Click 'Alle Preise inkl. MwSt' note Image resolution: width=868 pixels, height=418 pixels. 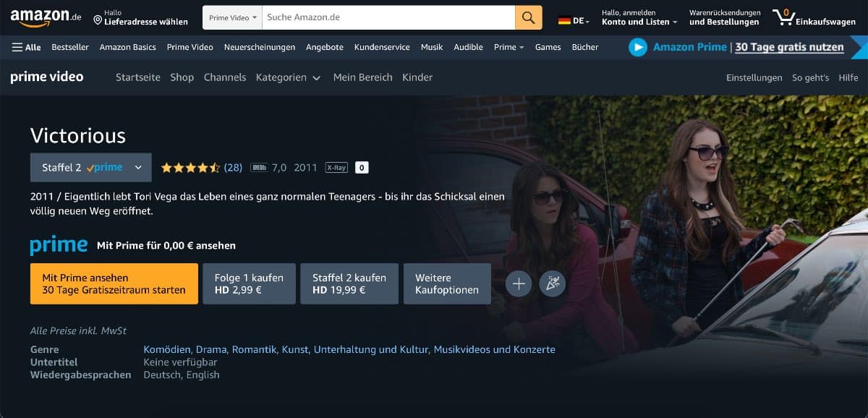click(78, 330)
